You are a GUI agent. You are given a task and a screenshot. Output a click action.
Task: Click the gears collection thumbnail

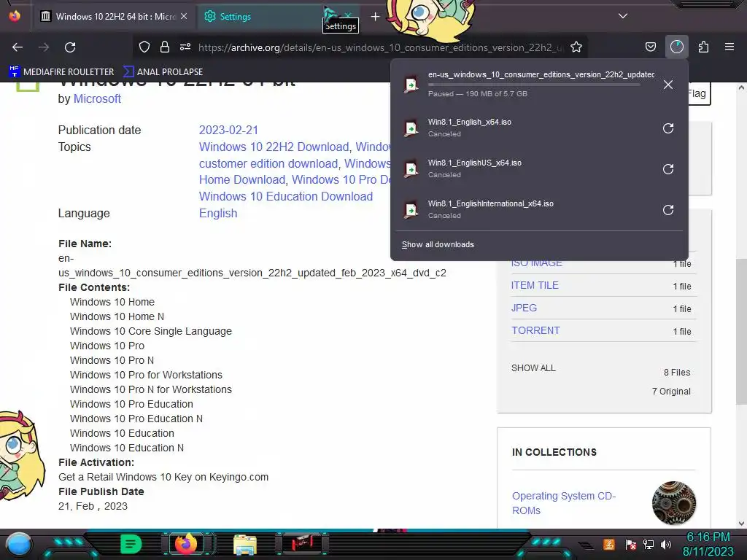pyautogui.click(x=673, y=503)
